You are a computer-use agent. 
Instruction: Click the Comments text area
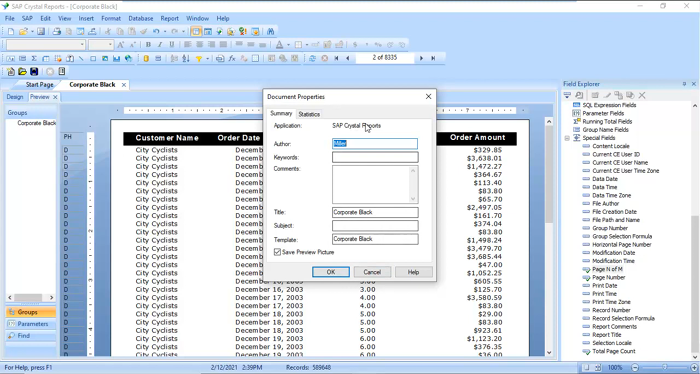[375, 184]
